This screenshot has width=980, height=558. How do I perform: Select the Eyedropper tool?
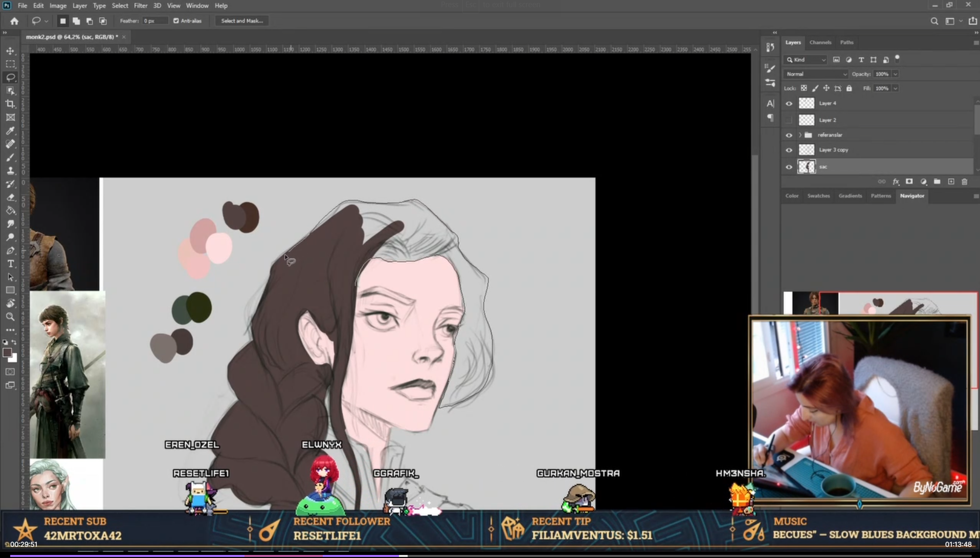tap(10, 130)
